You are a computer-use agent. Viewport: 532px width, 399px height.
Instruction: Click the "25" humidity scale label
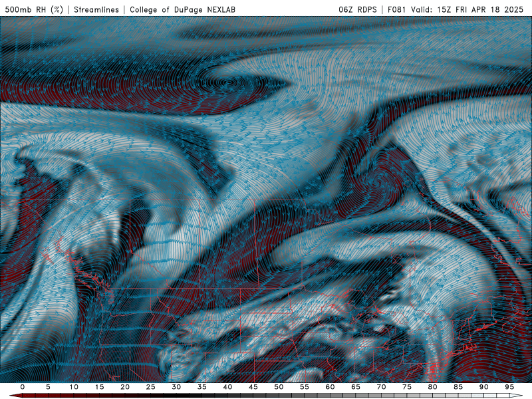pos(151,387)
